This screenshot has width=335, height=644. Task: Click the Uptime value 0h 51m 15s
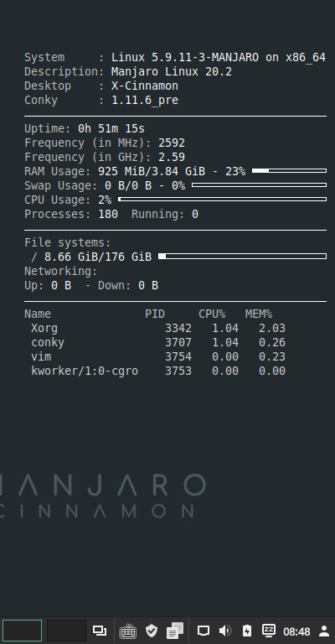pos(111,128)
